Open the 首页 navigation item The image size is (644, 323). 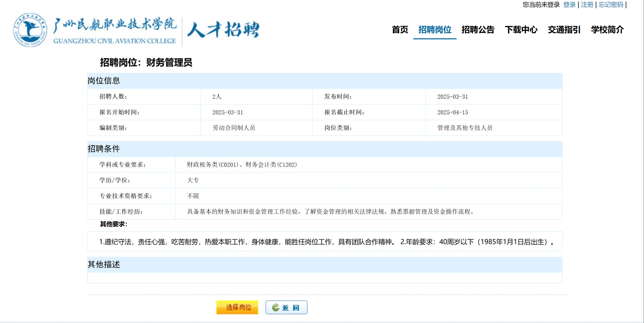(401, 30)
